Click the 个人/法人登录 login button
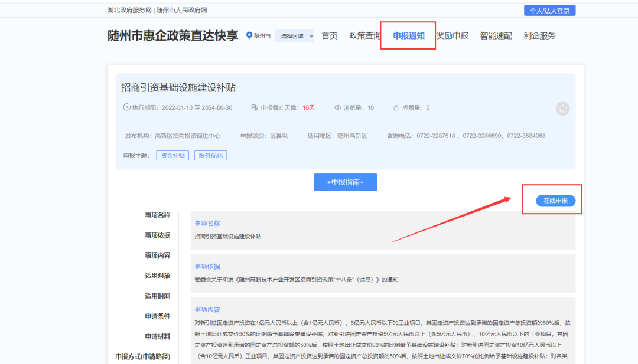Viewport: 638px width, 364px height. (549, 11)
